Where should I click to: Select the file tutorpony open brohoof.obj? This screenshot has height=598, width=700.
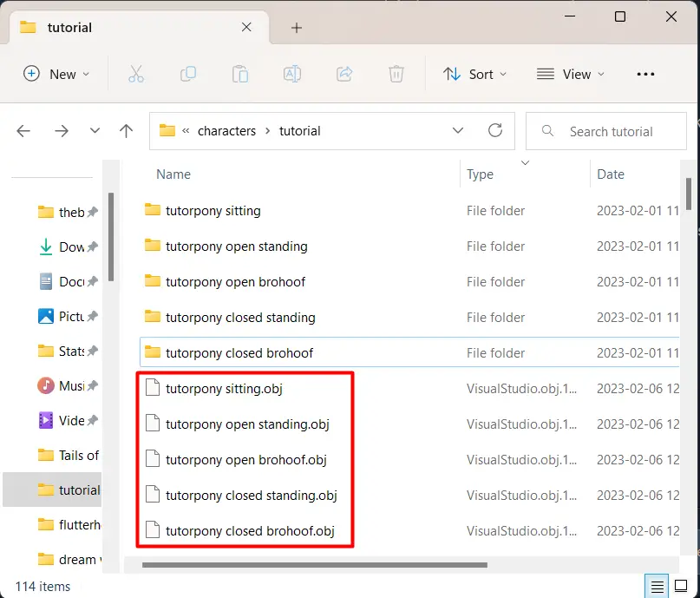409,459
